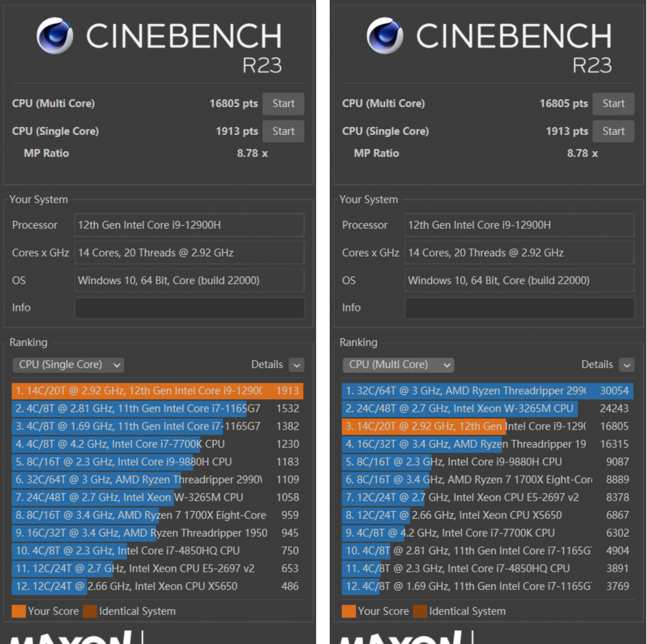Select the i7-1165G7 entry scoring 4904
The width and height of the screenshot is (647, 644).
(487, 551)
